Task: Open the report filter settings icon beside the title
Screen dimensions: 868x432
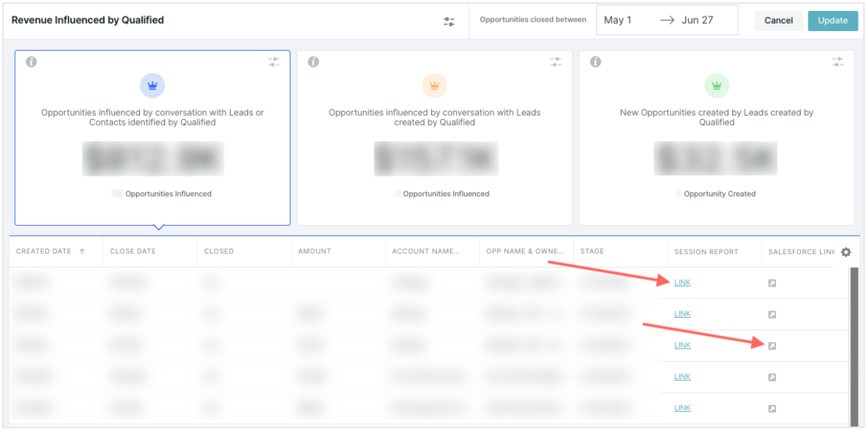Action: click(x=449, y=21)
